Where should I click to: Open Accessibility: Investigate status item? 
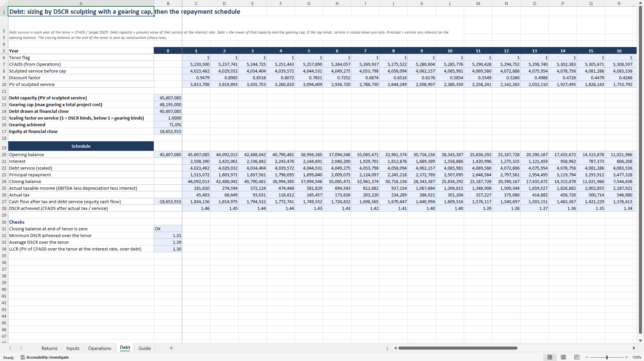pos(45,357)
